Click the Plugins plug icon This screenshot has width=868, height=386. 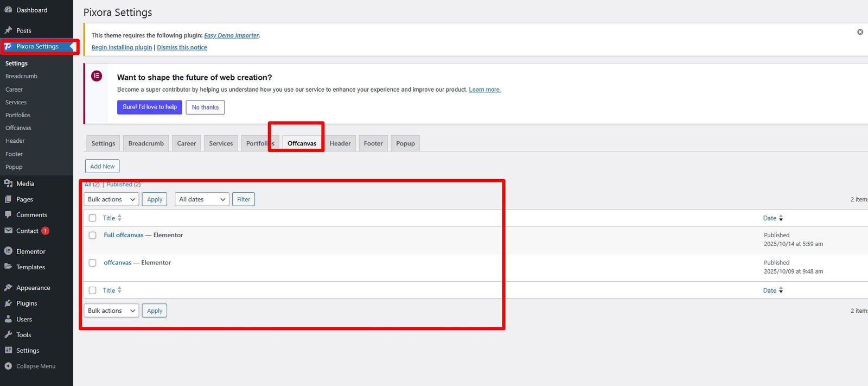click(x=8, y=303)
